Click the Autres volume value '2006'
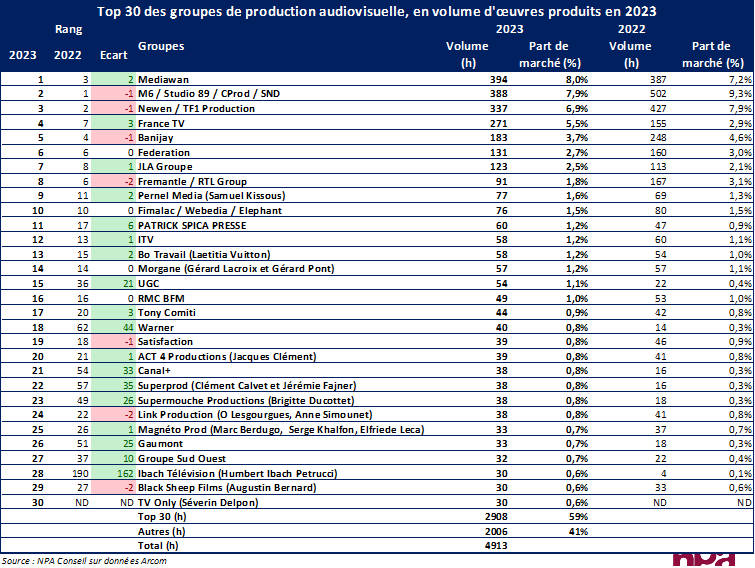 496,531
